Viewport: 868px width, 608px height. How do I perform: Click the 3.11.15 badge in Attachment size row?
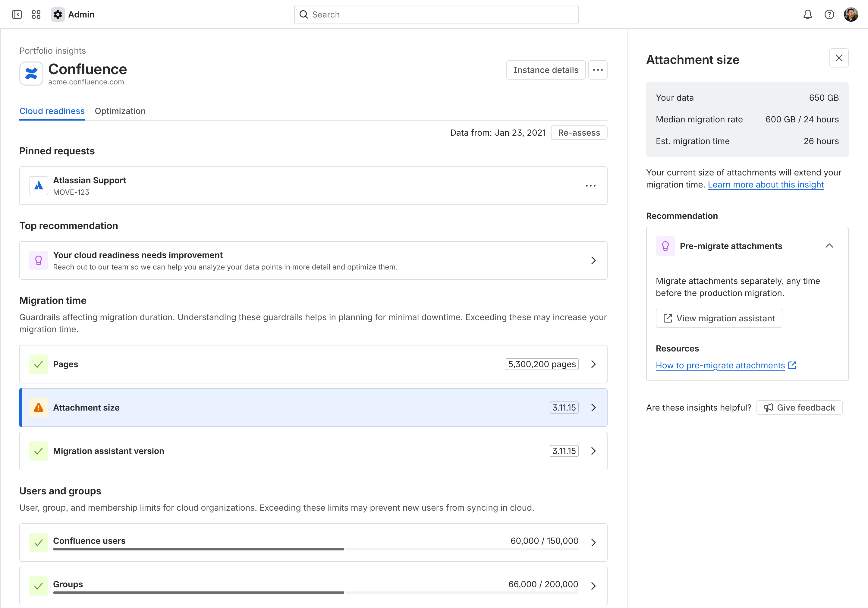pyautogui.click(x=564, y=408)
